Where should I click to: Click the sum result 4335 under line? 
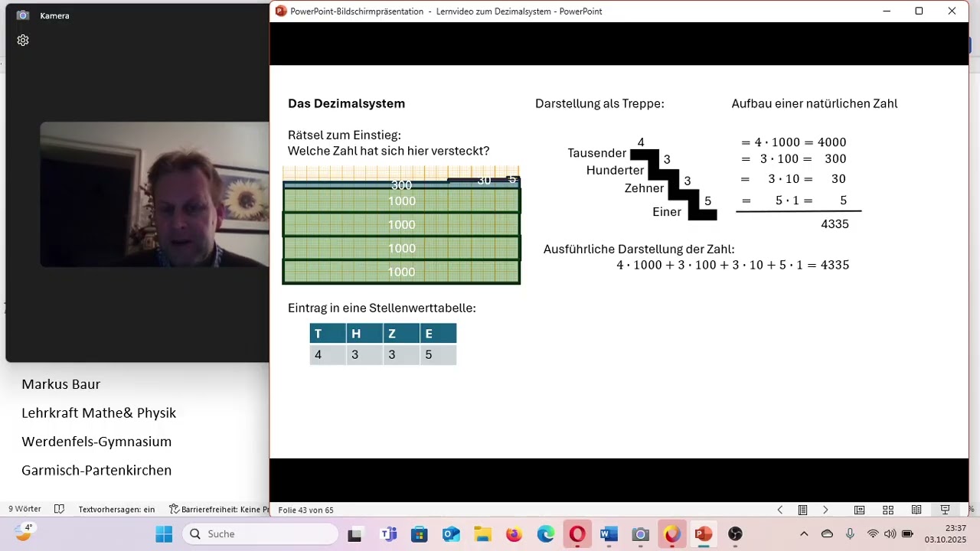(x=835, y=224)
